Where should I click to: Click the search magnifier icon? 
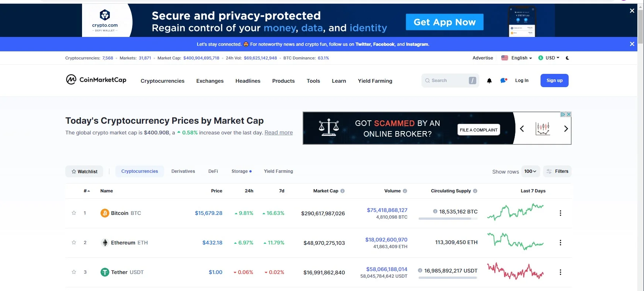[x=427, y=81]
